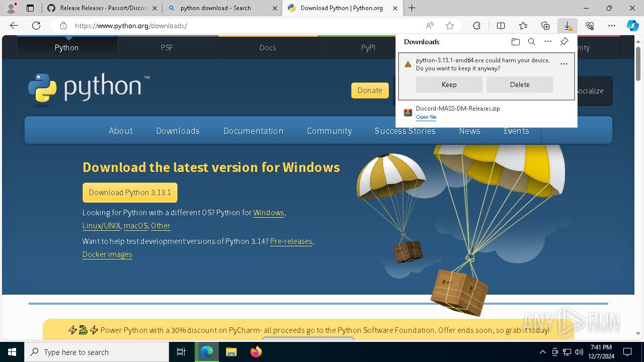The width and height of the screenshot is (644, 362).
Task: Add this page to favorites star
Action: 450,26
